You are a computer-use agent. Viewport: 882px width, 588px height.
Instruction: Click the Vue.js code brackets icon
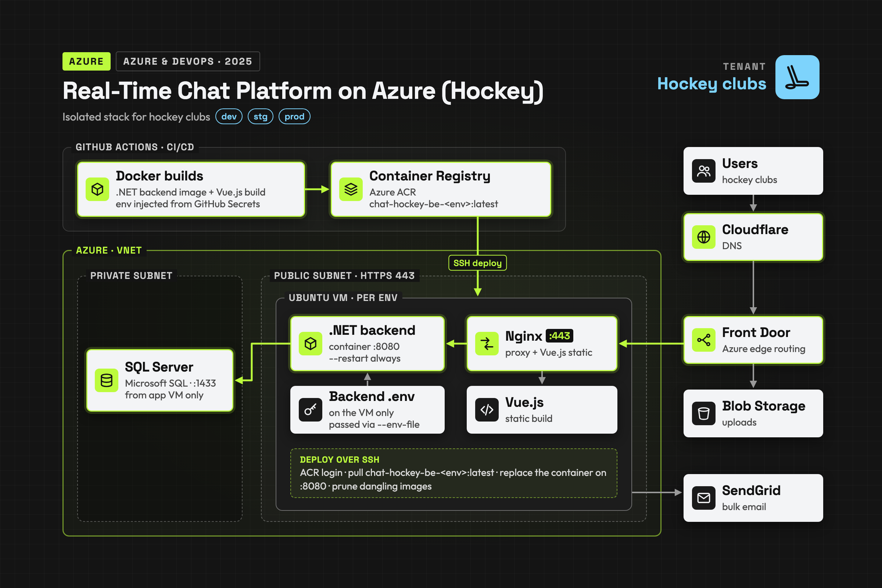pyautogui.click(x=487, y=410)
